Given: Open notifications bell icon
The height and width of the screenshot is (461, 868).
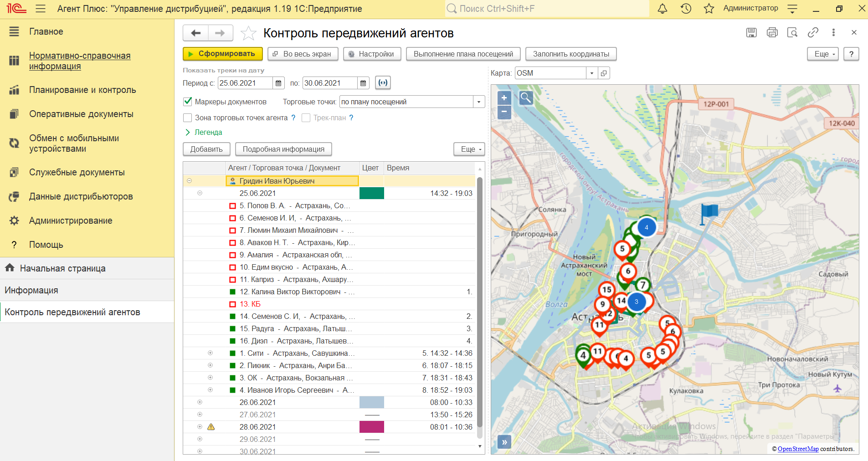Looking at the screenshot, I should [663, 9].
